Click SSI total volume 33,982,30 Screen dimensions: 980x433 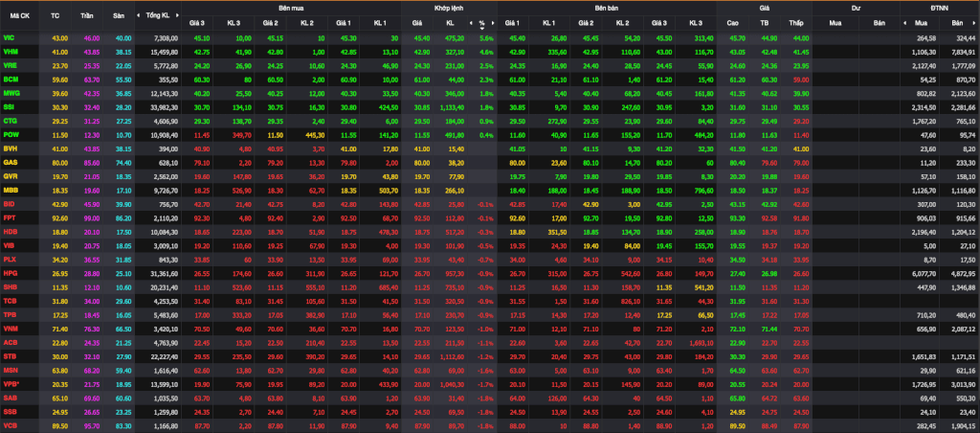tap(165, 107)
